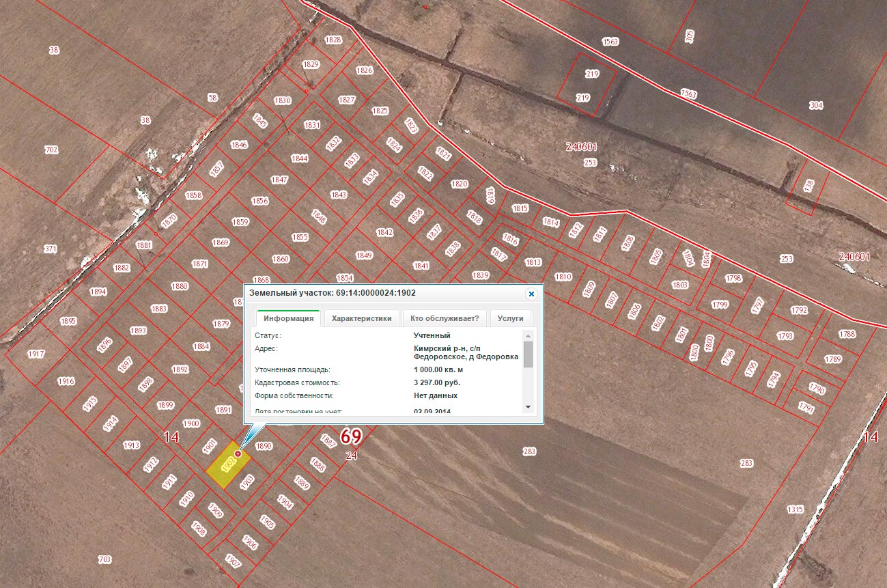Click the popup title 'Земельный участок: 69:14:0000024:1902'
887x588 pixels.
coord(333,293)
